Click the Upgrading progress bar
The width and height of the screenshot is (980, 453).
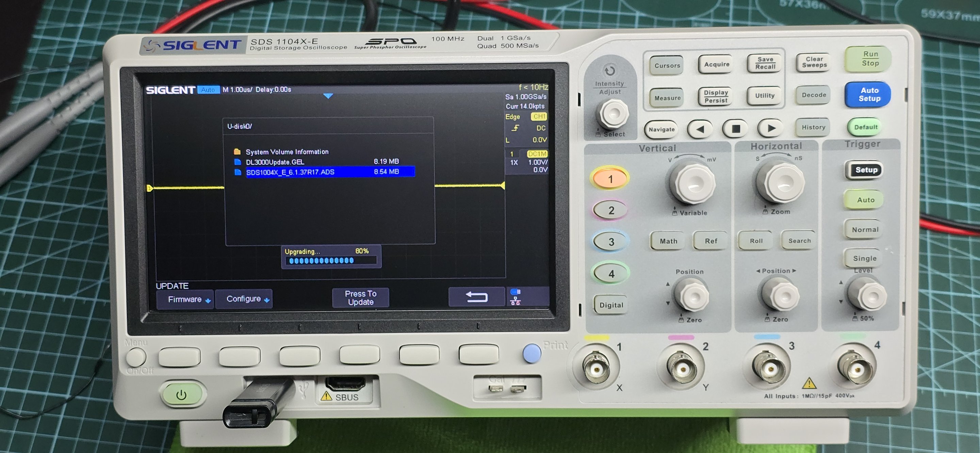coord(331,261)
